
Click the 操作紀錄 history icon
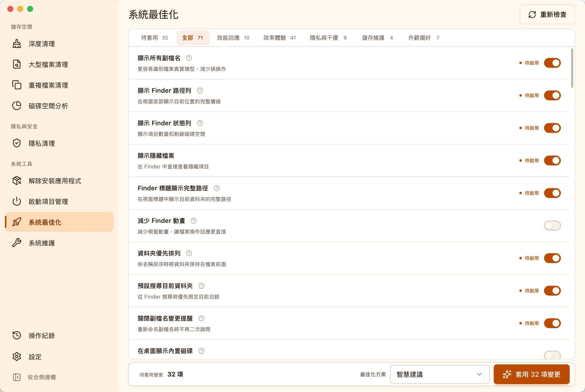[x=17, y=336]
